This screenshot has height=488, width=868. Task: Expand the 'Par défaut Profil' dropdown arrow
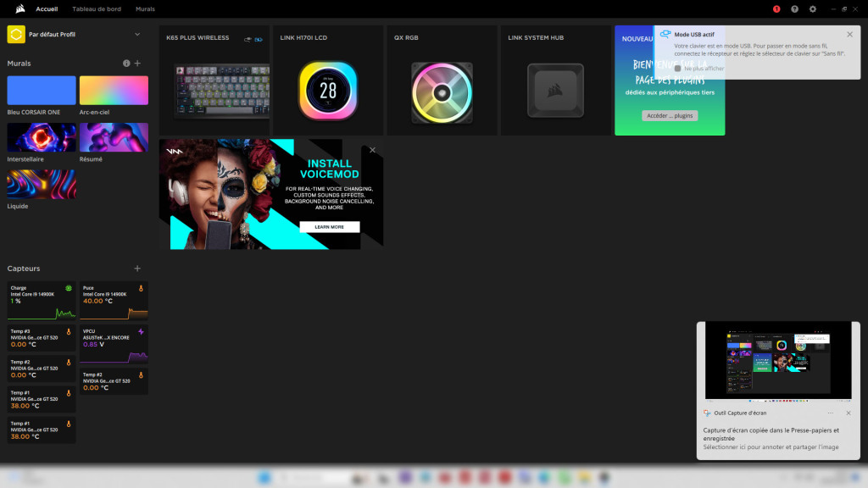coord(137,34)
